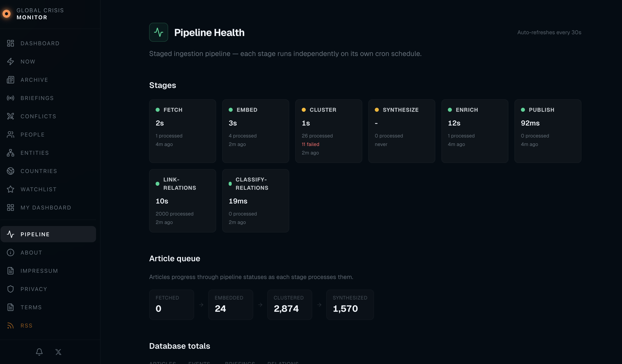This screenshot has width=622, height=364.
Task: Click the 11 failed link in CLUSTER card
Action: tap(310, 144)
